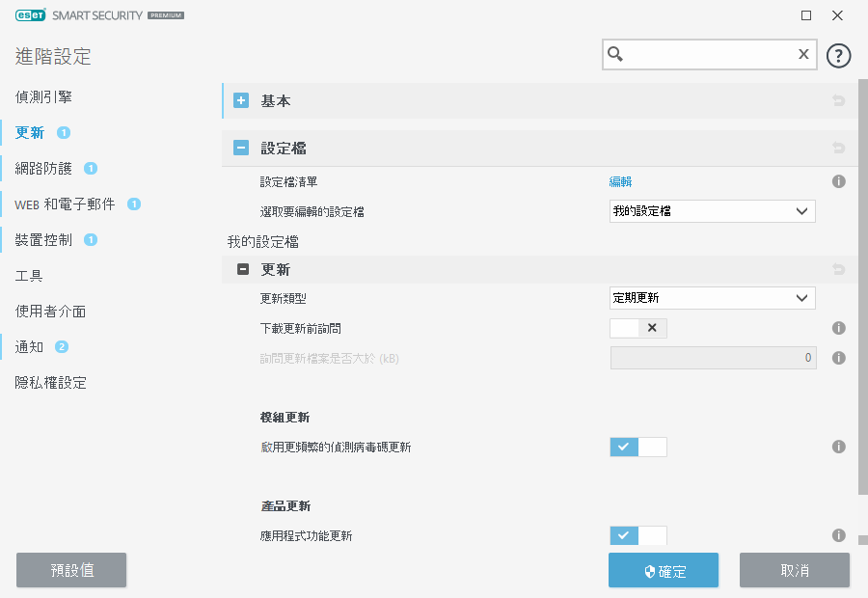Click the 編輯 link for profile list
The width and height of the screenshot is (868, 598).
click(620, 181)
